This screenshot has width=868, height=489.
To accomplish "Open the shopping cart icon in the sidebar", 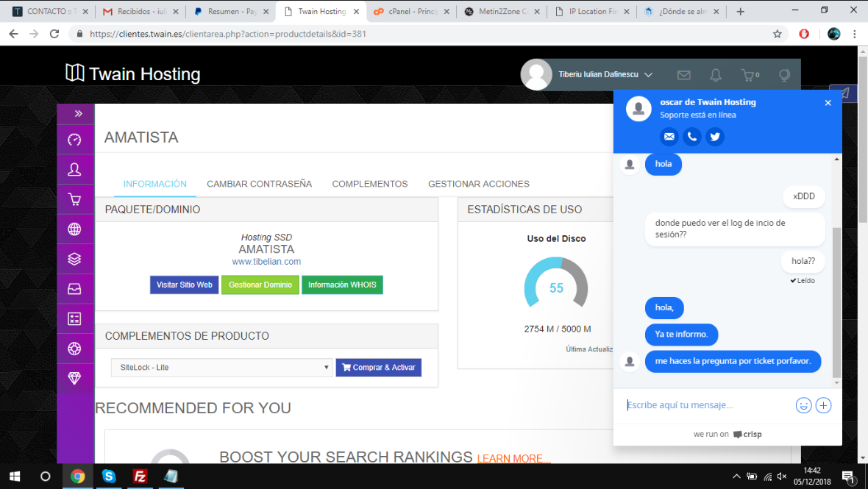I will pos(74,199).
